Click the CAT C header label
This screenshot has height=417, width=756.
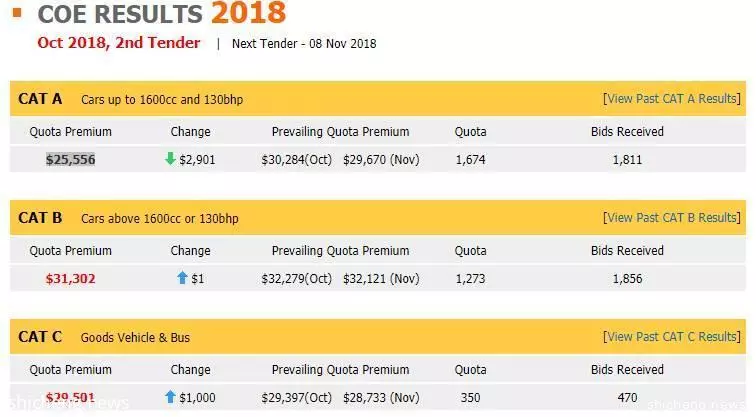[x=40, y=337]
